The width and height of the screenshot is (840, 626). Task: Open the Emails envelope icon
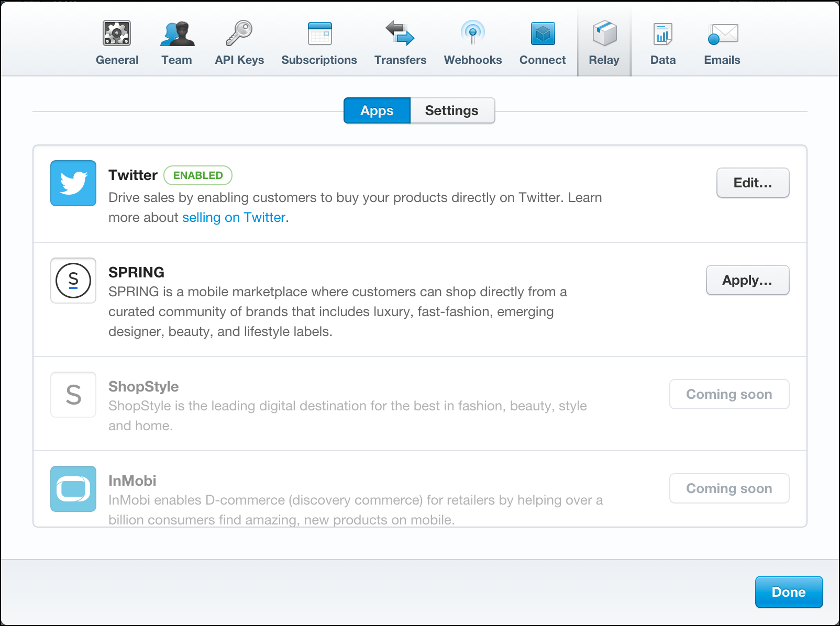723,35
